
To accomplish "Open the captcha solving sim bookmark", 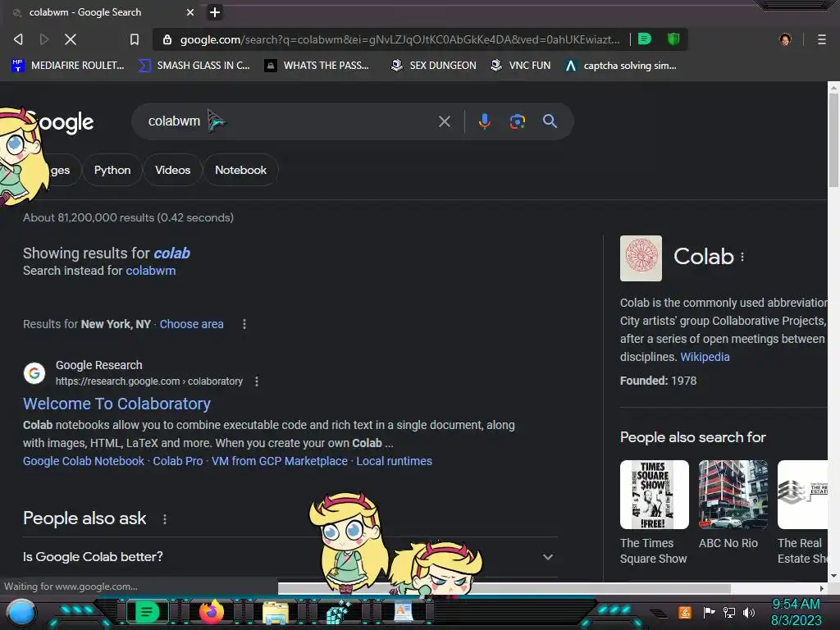I will point(621,66).
